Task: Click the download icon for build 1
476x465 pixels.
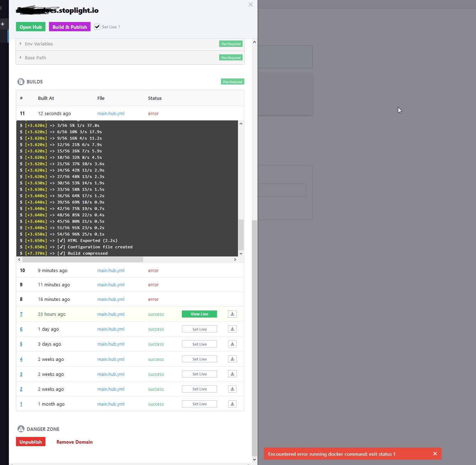Action: [x=232, y=404]
